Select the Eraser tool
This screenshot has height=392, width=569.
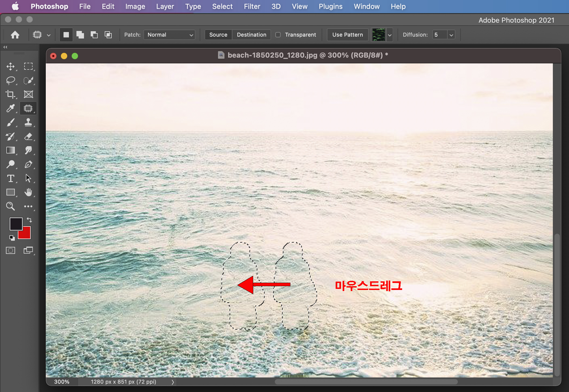pyautogui.click(x=28, y=136)
